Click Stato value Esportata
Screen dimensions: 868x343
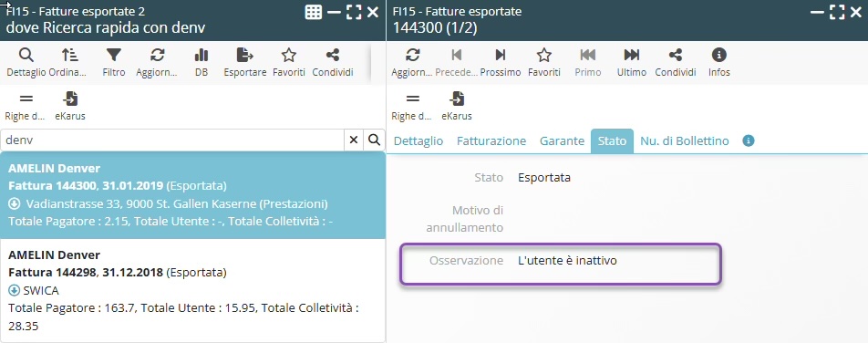click(544, 178)
